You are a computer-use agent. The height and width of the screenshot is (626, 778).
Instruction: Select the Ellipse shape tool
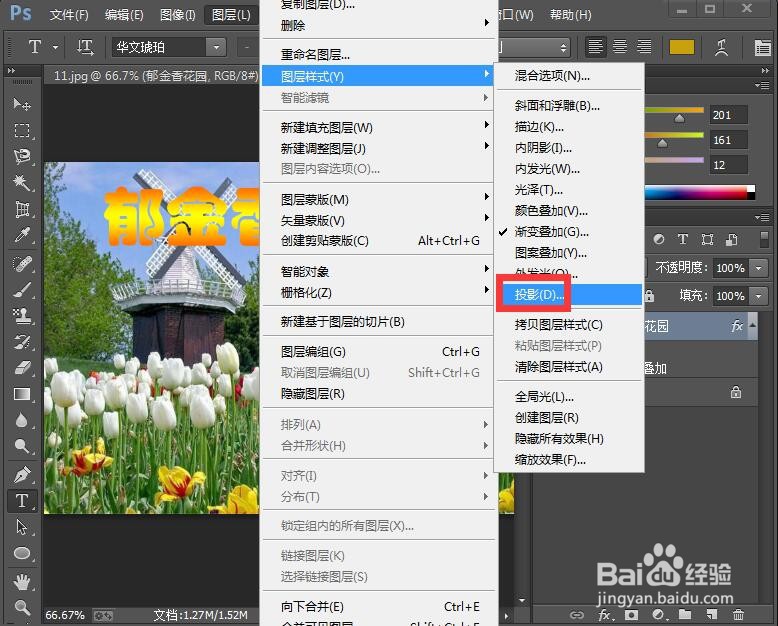22,553
